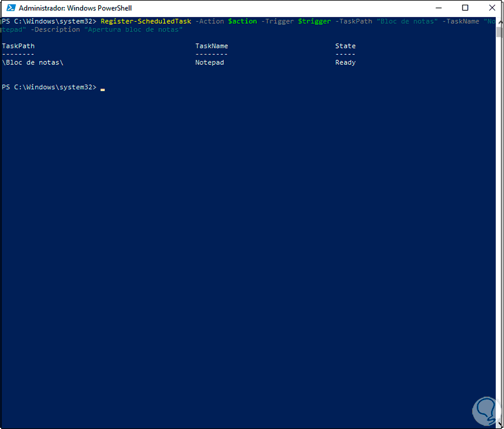Click the vertical scrollbar thumb
This screenshot has width=504, height=429.
(499, 32)
